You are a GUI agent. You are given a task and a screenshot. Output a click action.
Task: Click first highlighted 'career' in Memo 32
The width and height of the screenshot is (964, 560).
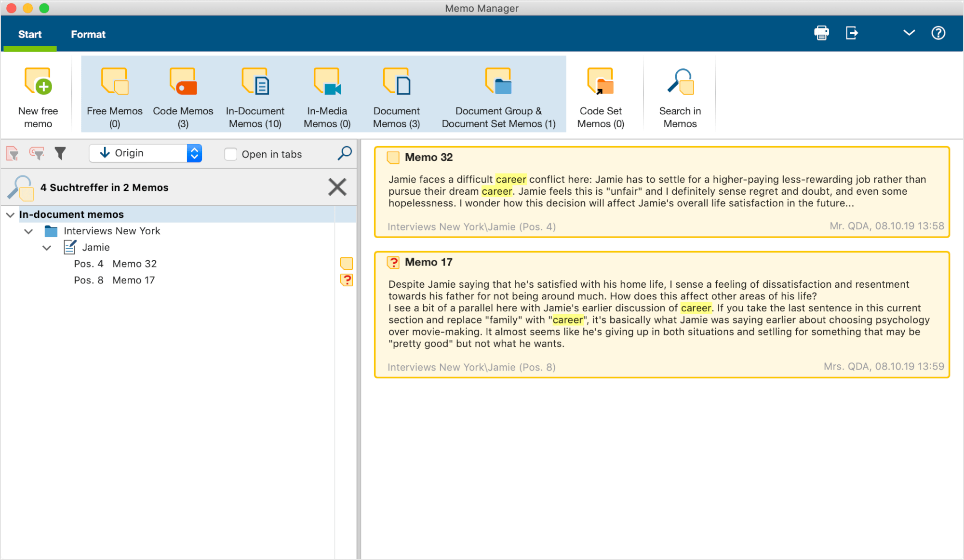pos(511,179)
